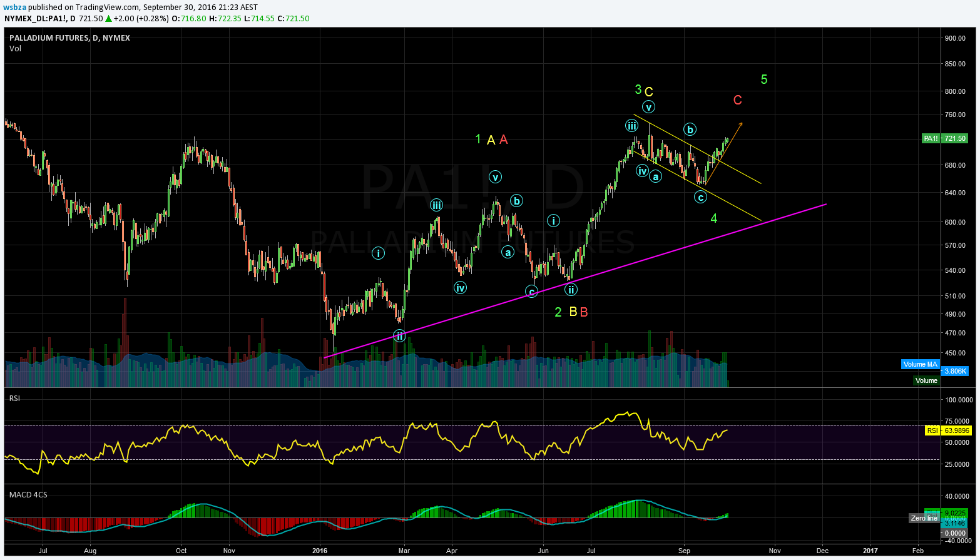This screenshot has height=560, width=980.
Task: Click the green 9.0225 MACD value tag
Action: (x=956, y=513)
